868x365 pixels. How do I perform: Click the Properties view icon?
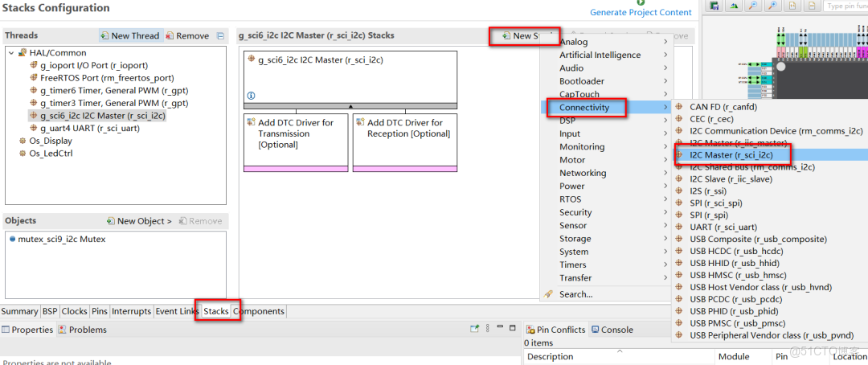[x=6, y=330]
